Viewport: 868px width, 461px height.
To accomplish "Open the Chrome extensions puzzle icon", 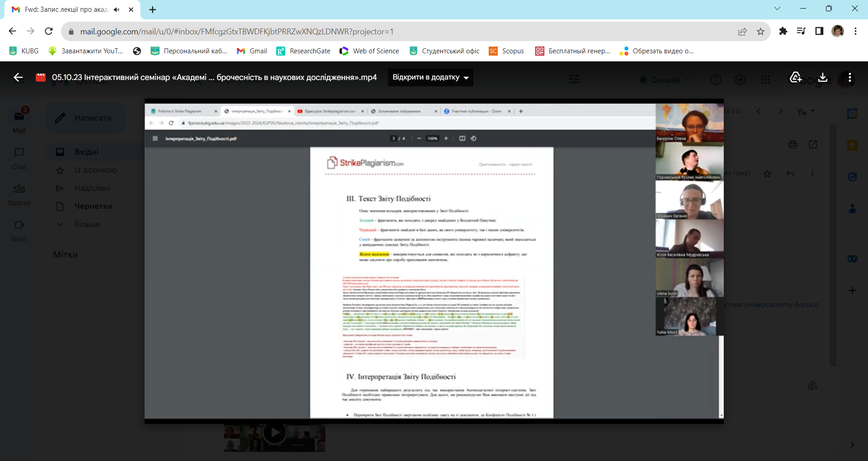I will tap(783, 31).
